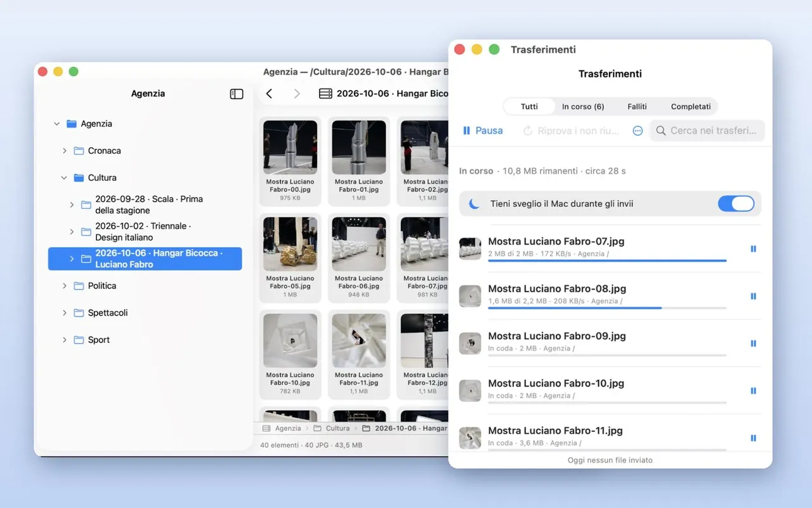This screenshot has height=508, width=812.
Task: Pause the Mostra Luciano Fabro-11.jpg transfer
Action: point(754,438)
